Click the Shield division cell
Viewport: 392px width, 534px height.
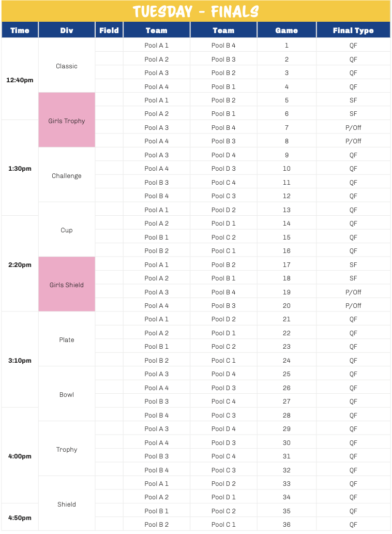[x=67, y=503]
